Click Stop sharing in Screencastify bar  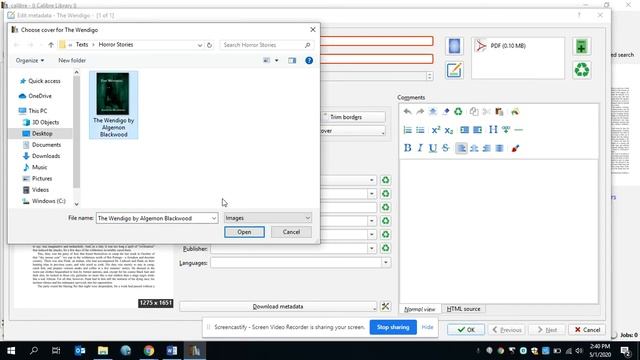tap(393, 327)
